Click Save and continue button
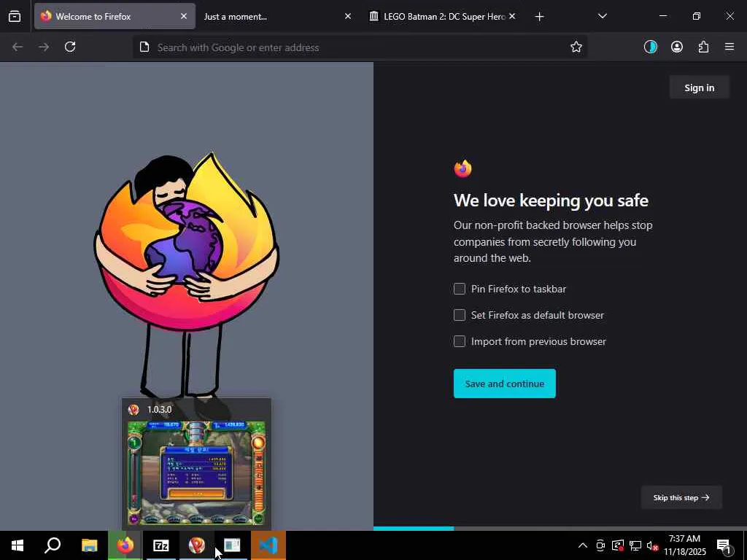The image size is (747, 560). [505, 384]
